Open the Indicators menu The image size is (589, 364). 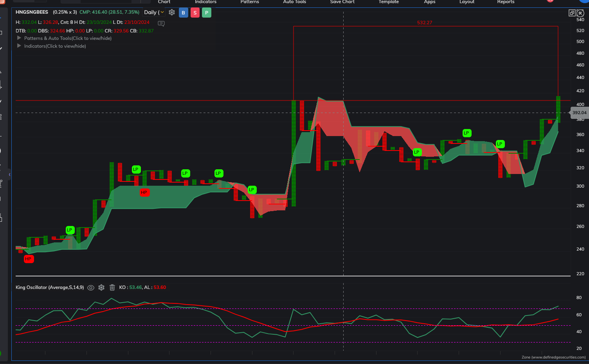point(206,2)
